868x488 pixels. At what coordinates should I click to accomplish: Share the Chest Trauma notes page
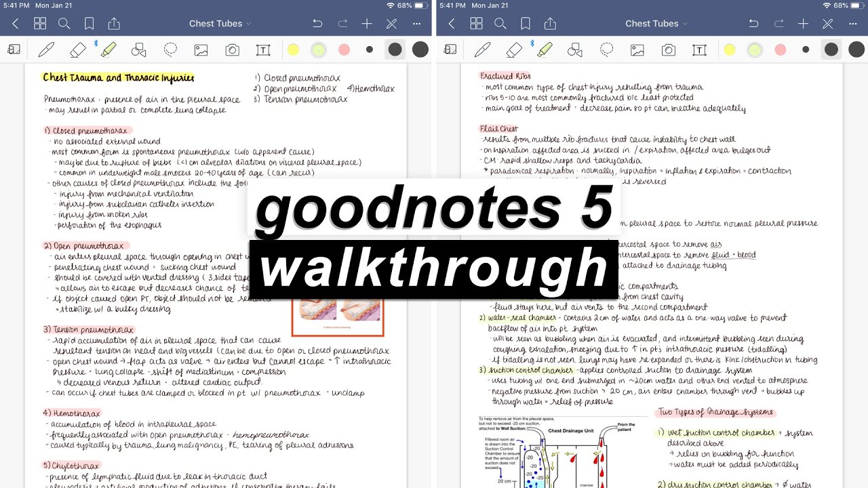tap(114, 24)
